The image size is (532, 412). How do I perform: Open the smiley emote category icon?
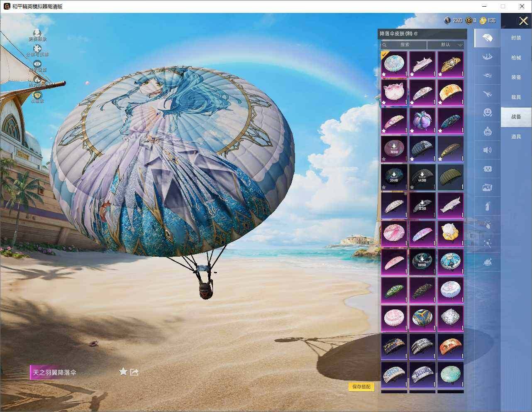point(488,113)
